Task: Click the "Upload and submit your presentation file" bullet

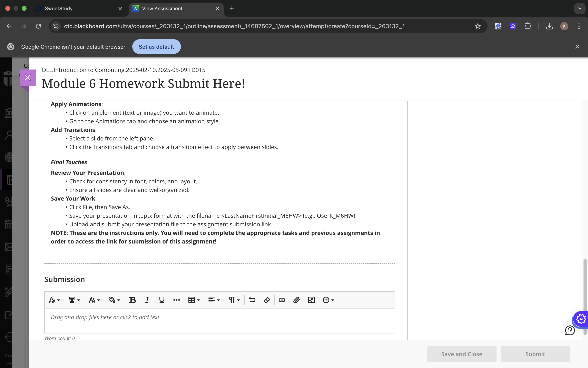Action: click(171, 224)
